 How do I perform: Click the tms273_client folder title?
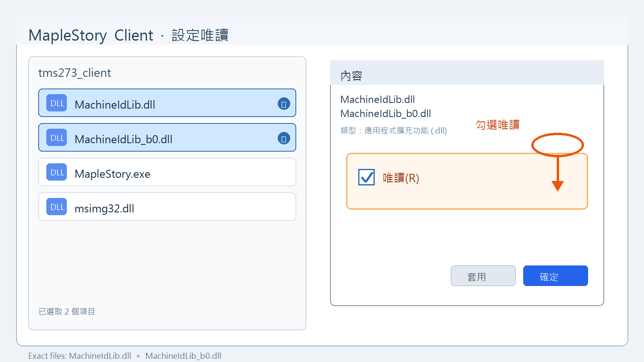pos(74,73)
